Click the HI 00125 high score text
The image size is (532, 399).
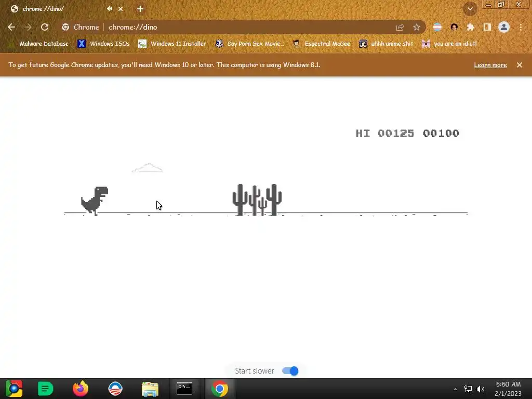(385, 134)
